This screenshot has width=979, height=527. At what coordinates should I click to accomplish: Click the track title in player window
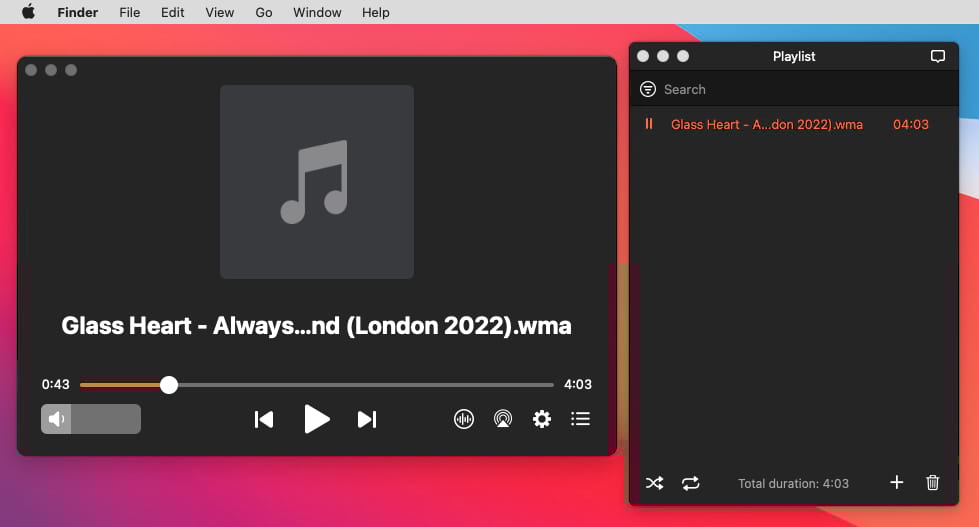(317, 326)
